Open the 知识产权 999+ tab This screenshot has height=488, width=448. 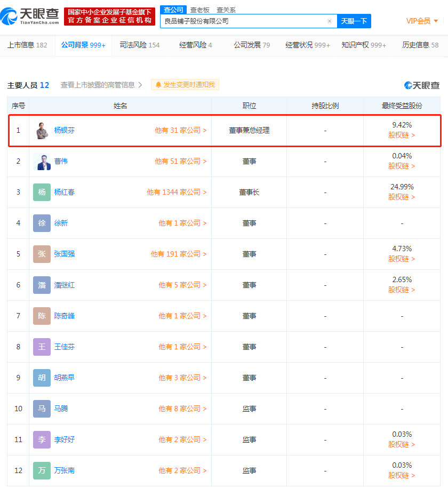[x=364, y=45]
